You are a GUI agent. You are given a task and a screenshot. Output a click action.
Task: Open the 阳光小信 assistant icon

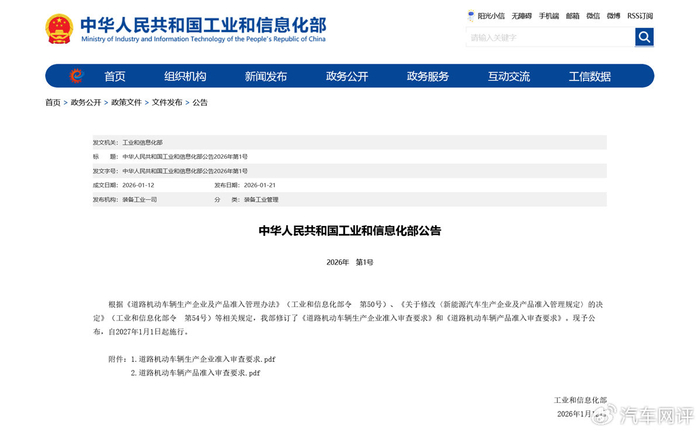[x=471, y=16]
